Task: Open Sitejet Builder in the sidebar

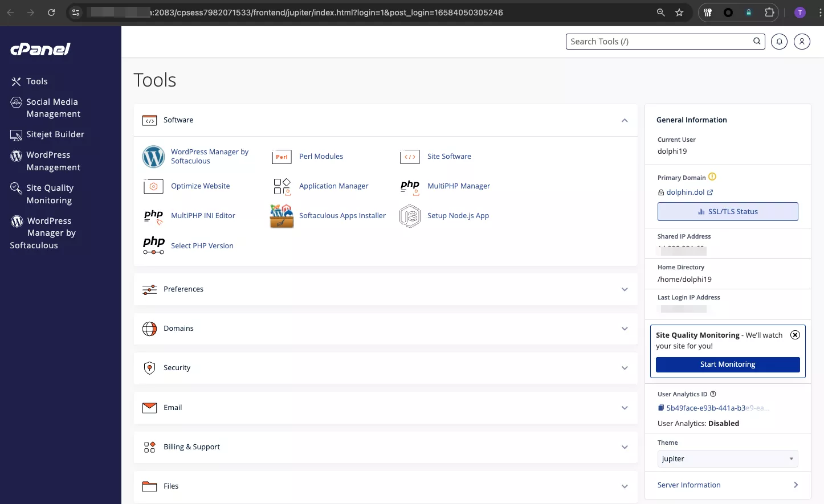Action: 55,134
